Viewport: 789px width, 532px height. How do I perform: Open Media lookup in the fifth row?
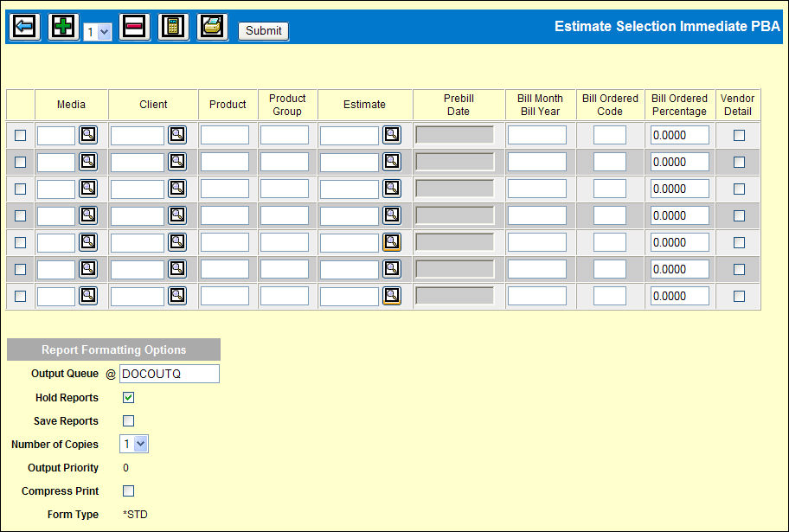pyautogui.click(x=88, y=242)
